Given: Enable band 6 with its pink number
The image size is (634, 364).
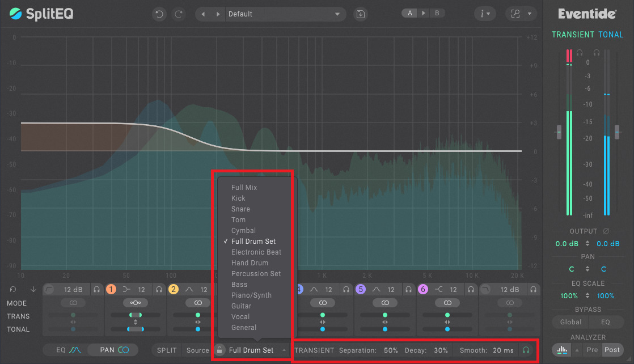Looking at the screenshot, I should tap(423, 290).
